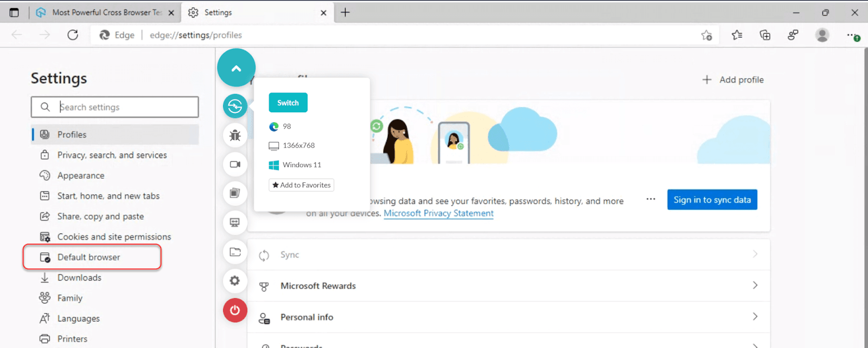Open Share, copy and paste settings

[115, 216]
